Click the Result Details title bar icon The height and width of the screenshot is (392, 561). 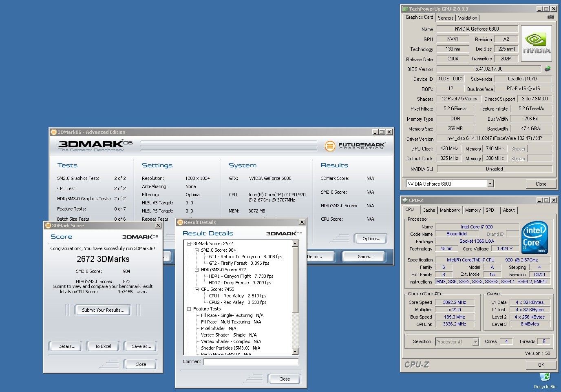180,222
